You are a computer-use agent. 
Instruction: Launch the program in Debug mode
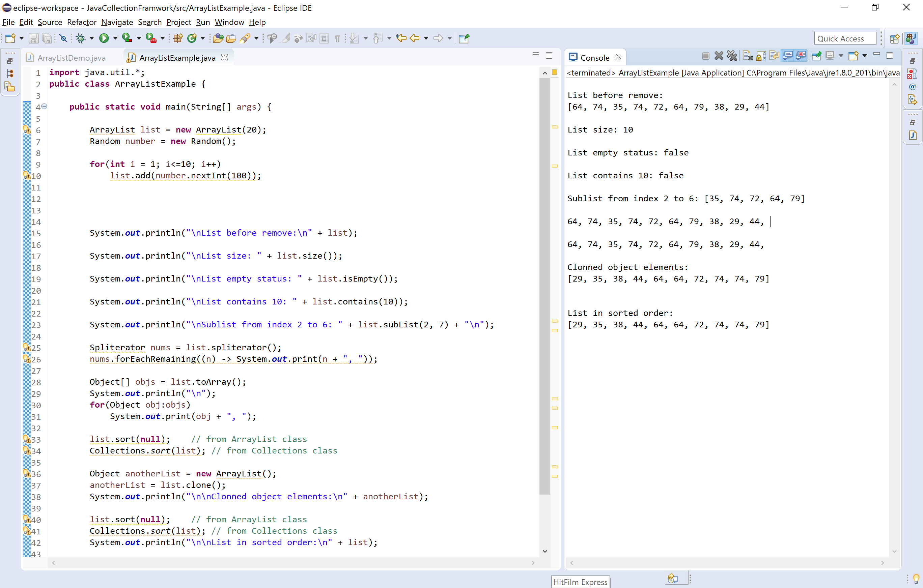[x=82, y=38]
